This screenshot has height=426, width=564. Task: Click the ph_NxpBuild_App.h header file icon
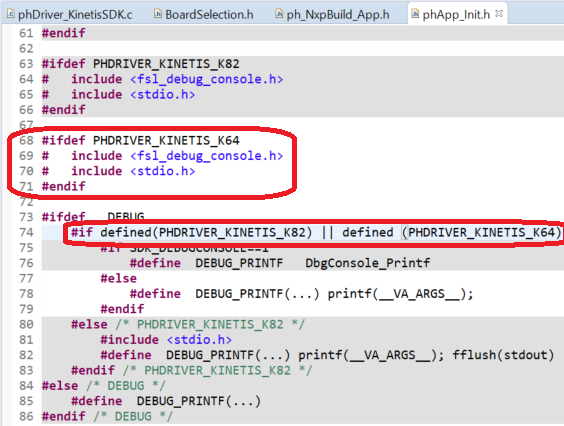tap(279, 14)
